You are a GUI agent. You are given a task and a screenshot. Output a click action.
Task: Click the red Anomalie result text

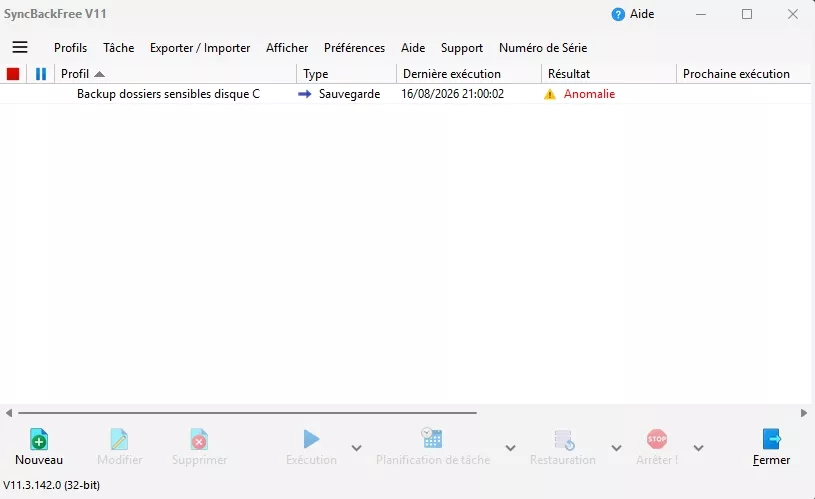tap(589, 94)
